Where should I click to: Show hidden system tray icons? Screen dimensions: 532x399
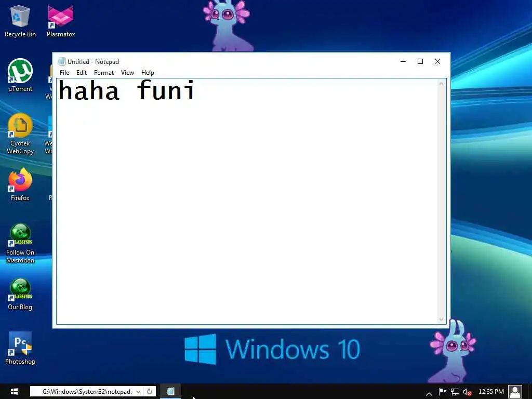point(429,394)
